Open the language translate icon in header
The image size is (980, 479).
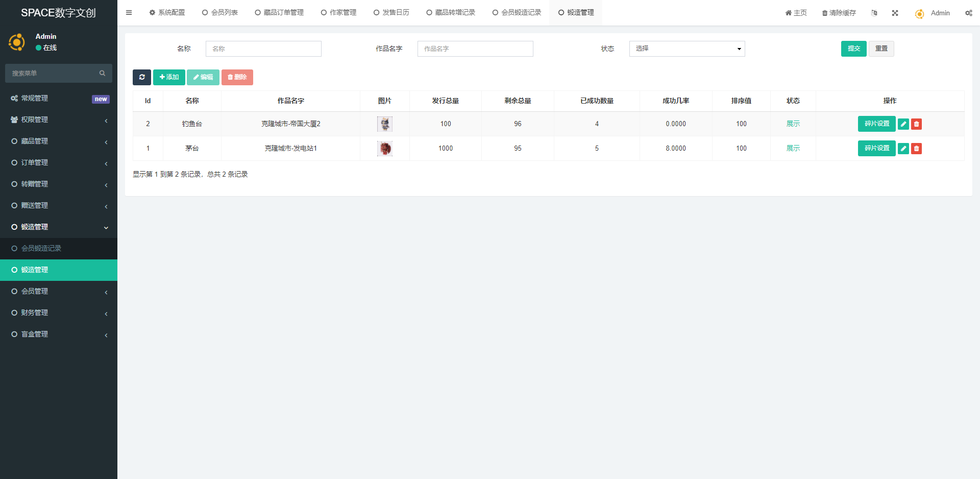[874, 13]
